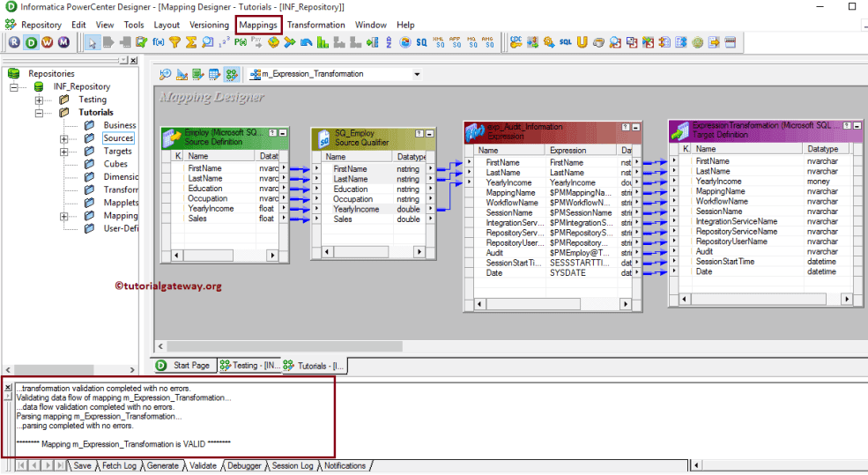Viewport: 868px width, 475px height.
Task: Add a Java transformation cup icon
Action: click(598, 42)
